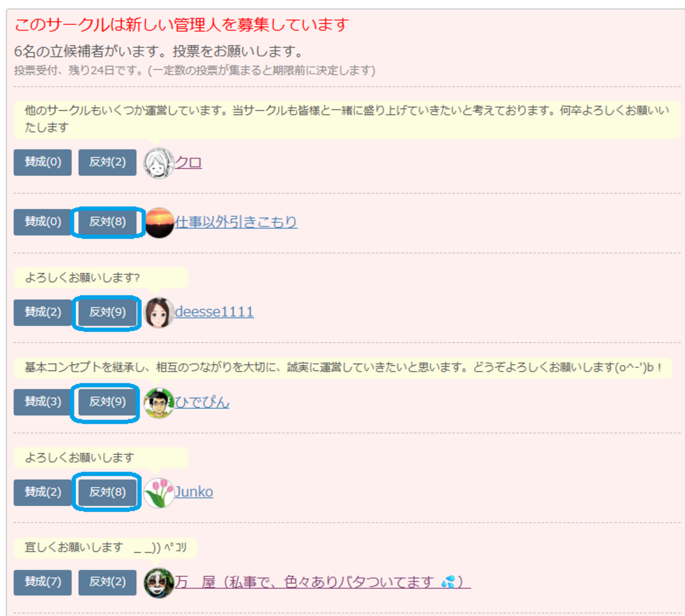Open the Junko profile link
This screenshot has width=685, height=616.
(194, 492)
